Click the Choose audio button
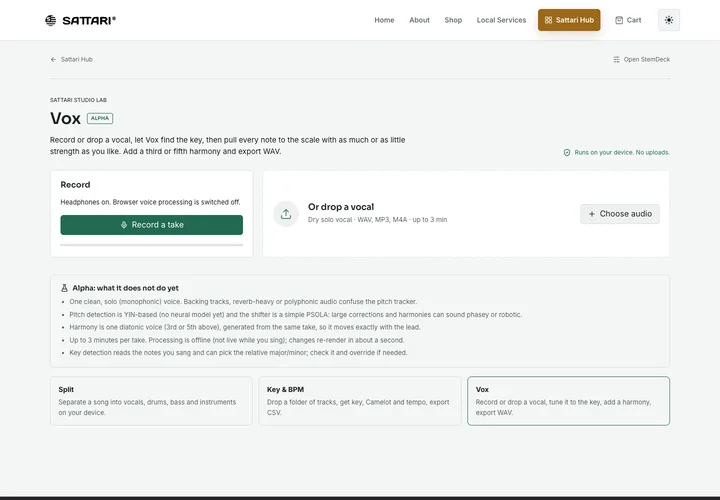The image size is (720, 500). (x=619, y=214)
